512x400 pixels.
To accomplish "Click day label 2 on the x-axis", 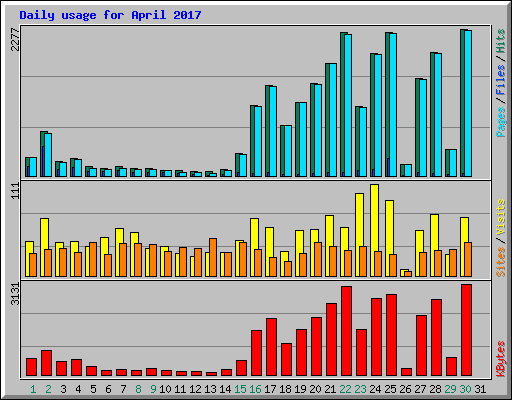I will click(48, 389).
